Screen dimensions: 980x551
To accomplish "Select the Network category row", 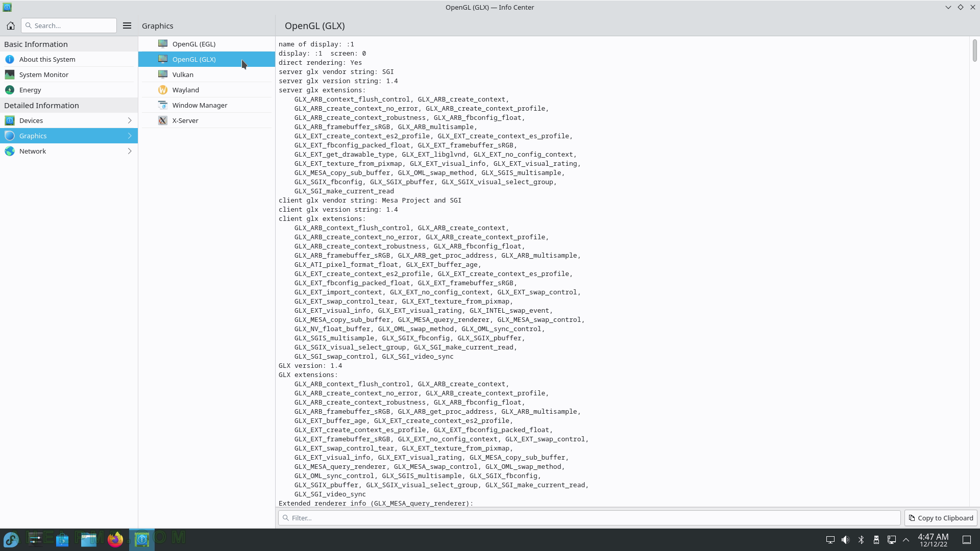I will (69, 151).
